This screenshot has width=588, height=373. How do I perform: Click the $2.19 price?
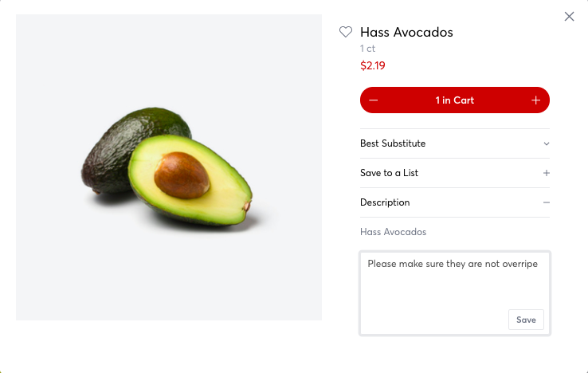(x=373, y=65)
